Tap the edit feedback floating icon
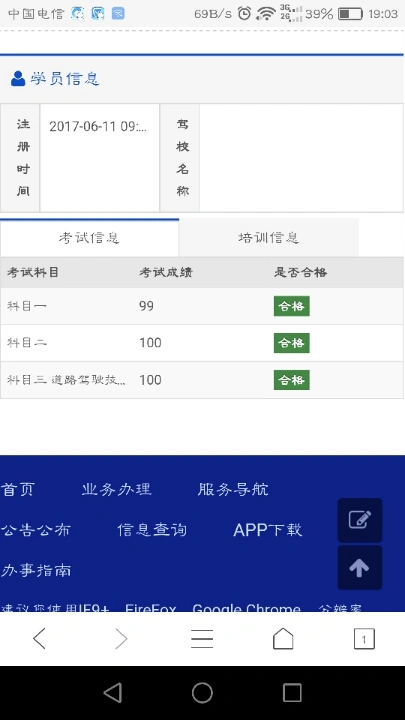This screenshot has width=405, height=720. pos(360,520)
